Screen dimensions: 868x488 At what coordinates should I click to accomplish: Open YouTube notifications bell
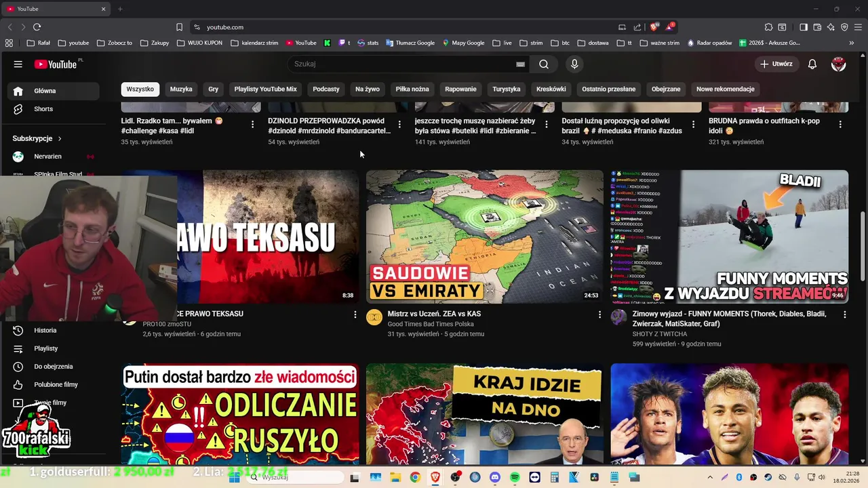[x=812, y=64]
